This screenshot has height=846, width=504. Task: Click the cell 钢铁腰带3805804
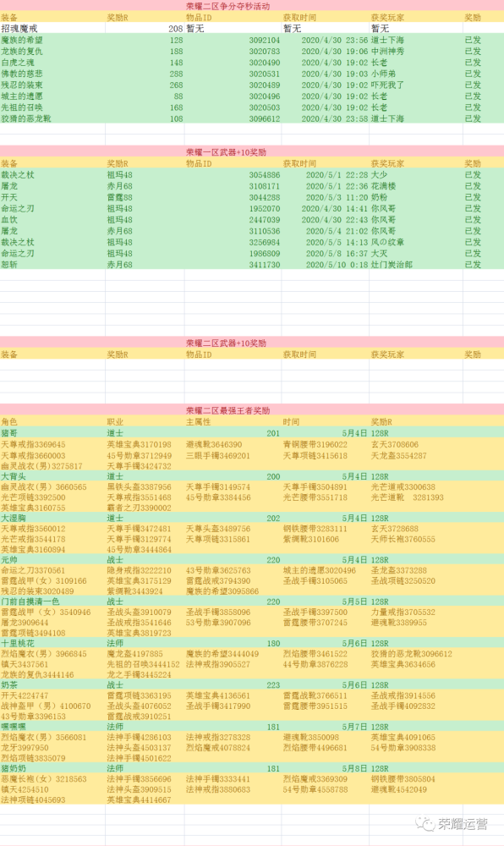tap(403, 779)
